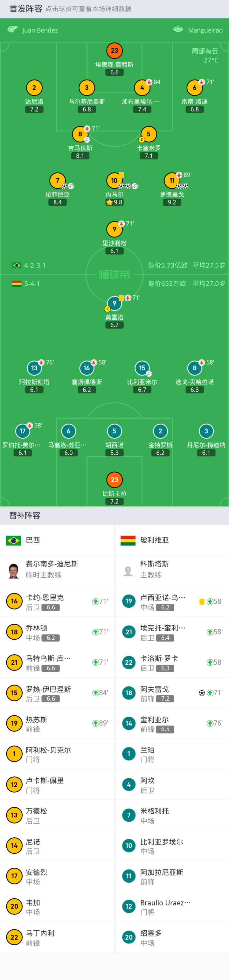
Task: Click Bruno Guimarães number 8 badge
Action: [x=80, y=134]
